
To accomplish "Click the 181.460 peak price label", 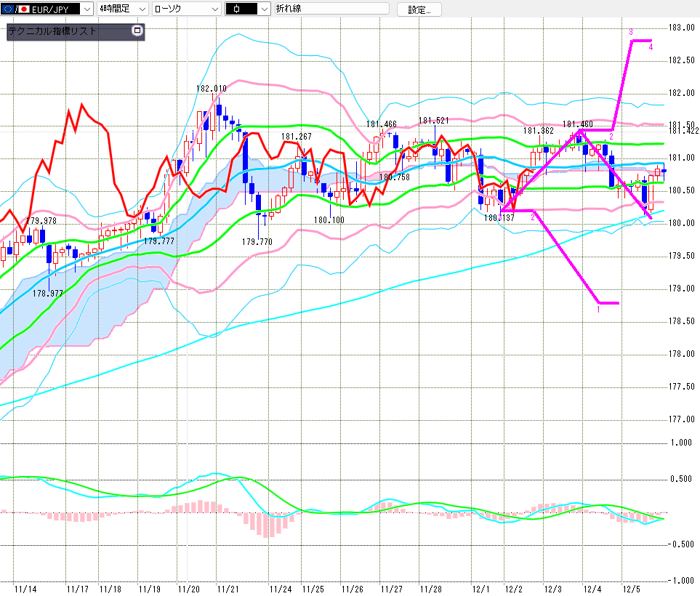I will point(578,124).
